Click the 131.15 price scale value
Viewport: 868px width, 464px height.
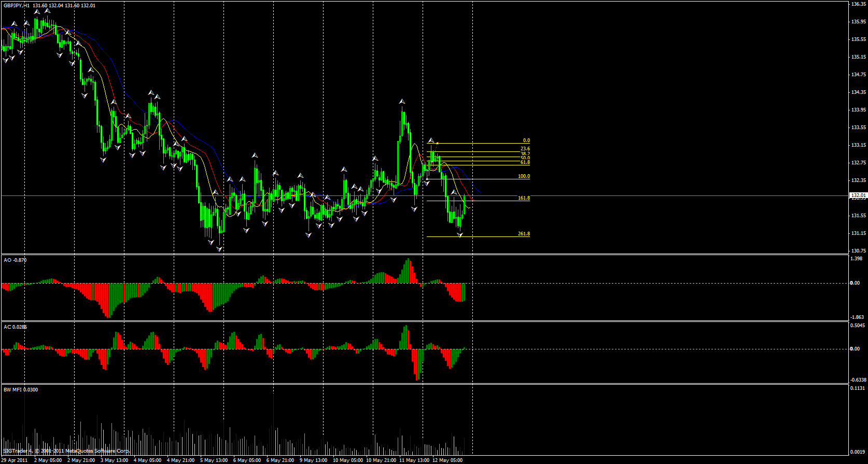[859, 233]
